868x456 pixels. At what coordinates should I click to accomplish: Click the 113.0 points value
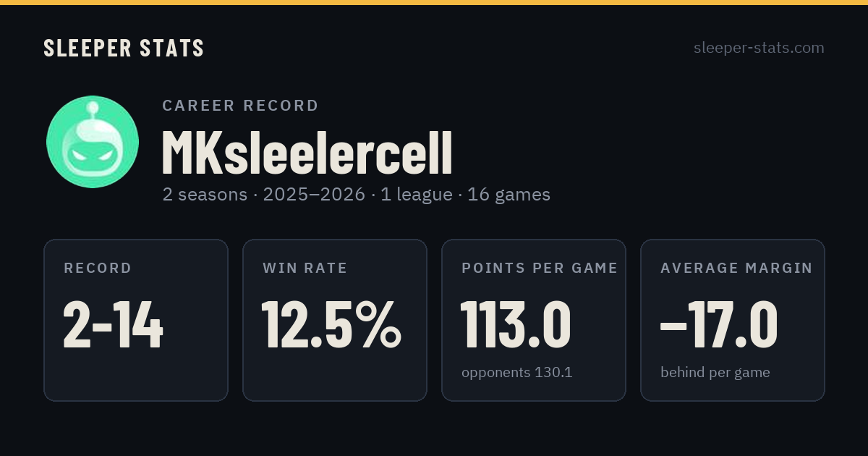516,325
